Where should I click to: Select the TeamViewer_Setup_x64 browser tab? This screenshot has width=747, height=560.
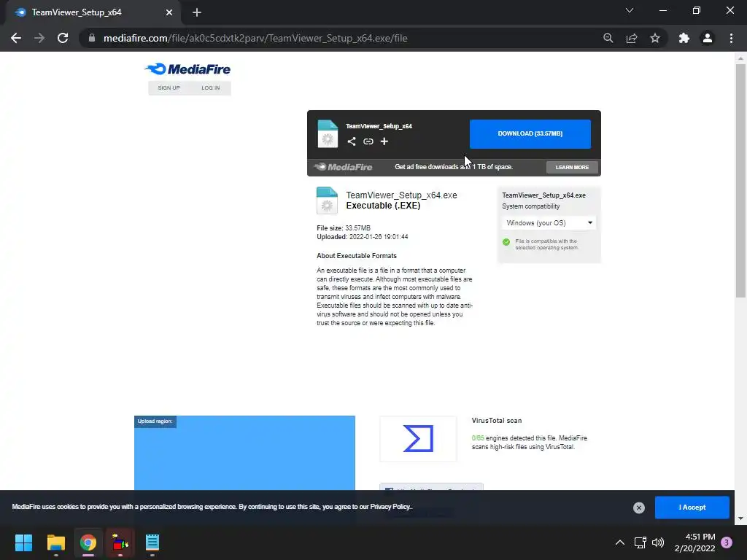click(93, 12)
